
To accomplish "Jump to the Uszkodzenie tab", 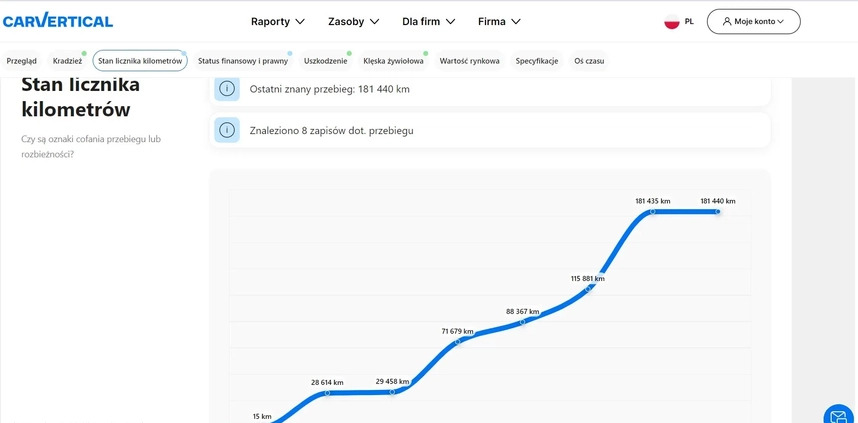I will pos(325,61).
